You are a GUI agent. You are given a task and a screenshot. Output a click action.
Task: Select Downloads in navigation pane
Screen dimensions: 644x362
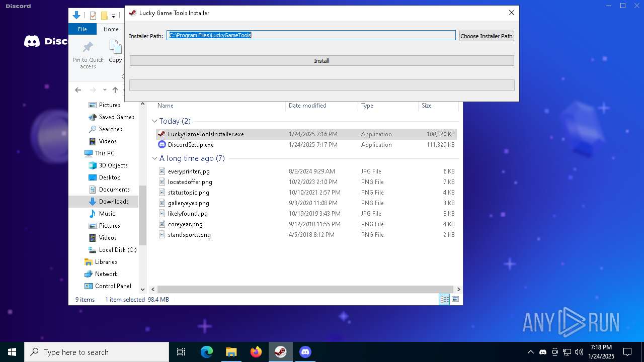[114, 202]
